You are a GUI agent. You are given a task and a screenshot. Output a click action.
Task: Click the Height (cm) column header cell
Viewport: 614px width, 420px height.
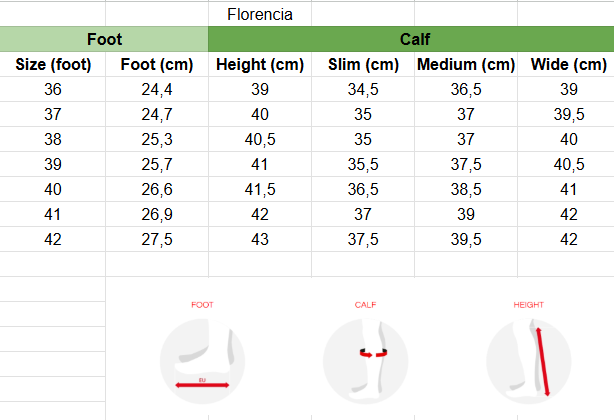point(260,65)
